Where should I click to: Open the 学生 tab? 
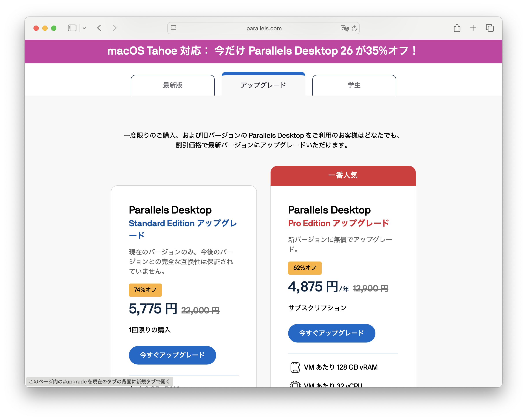[354, 85]
